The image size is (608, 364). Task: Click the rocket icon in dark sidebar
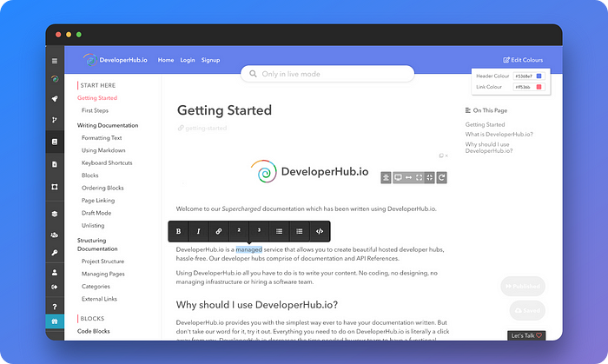tap(55, 99)
